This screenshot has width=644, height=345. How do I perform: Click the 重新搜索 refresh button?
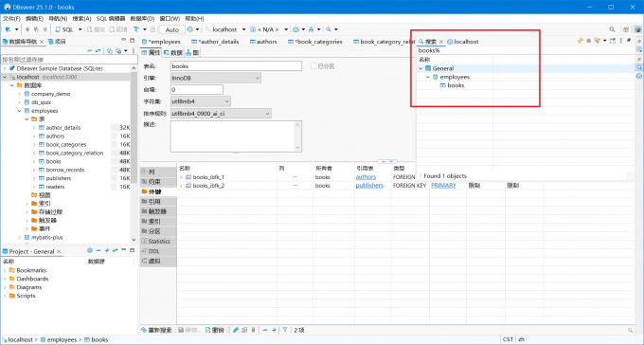click(156, 330)
